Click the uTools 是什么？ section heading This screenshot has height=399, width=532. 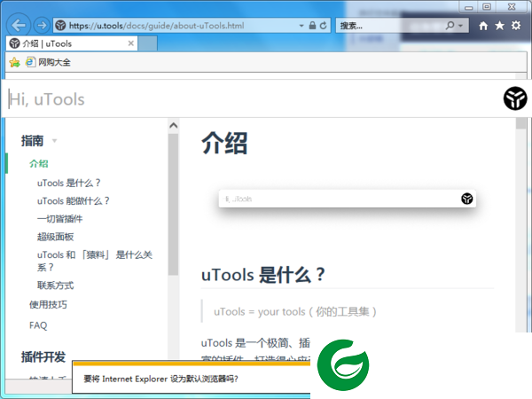click(263, 275)
